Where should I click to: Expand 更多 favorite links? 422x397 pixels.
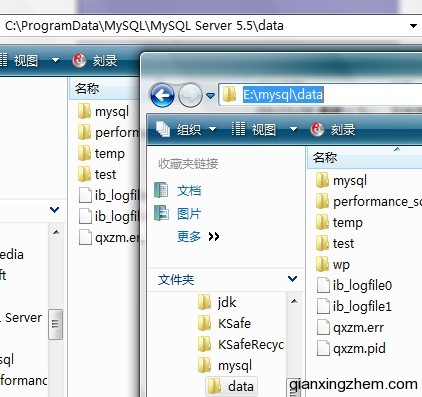(198, 237)
